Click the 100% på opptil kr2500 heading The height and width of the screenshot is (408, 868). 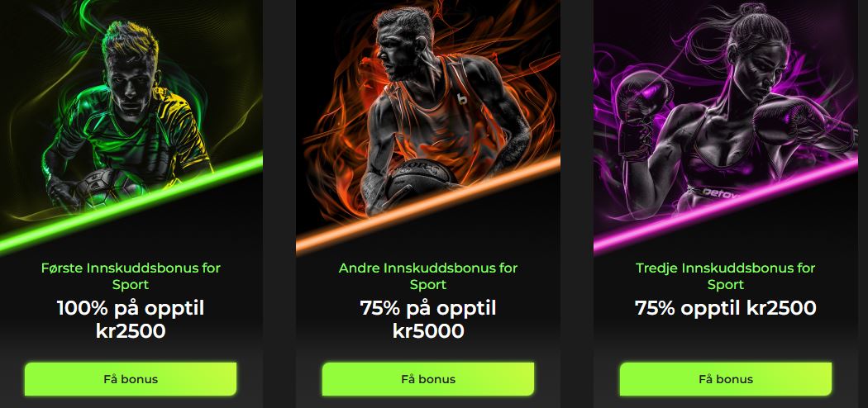[131, 320]
